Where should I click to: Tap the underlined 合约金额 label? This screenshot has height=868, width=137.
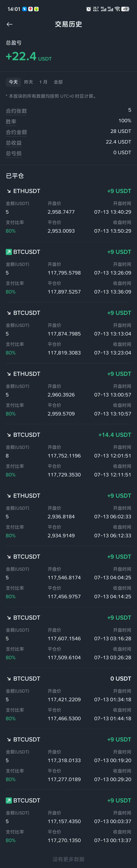pyautogui.click(x=16, y=132)
